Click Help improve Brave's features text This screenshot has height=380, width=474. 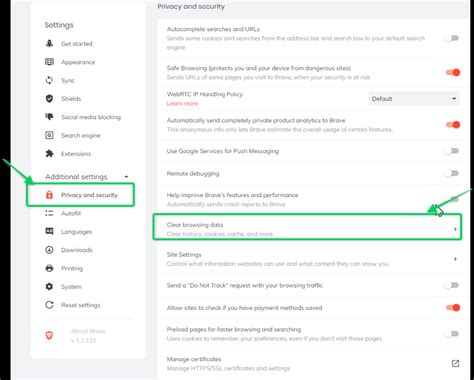click(232, 195)
